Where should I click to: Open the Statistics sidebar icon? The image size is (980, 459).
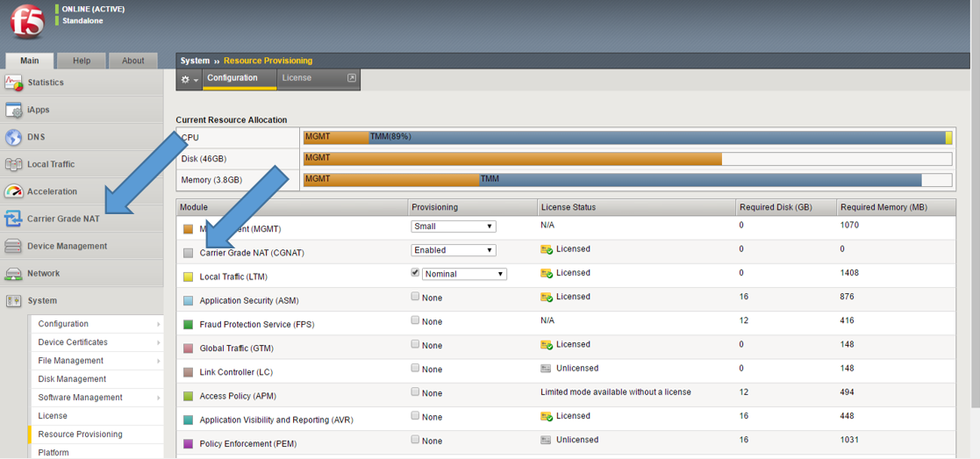[13, 82]
